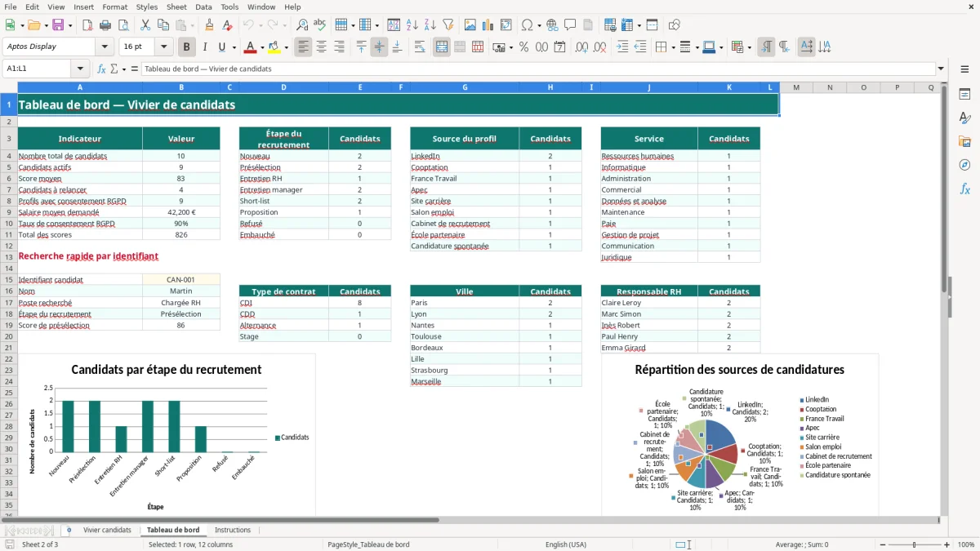
Task: Switch to the Instructions sheet tab
Action: pyautogui.click(x=233, y=530)
